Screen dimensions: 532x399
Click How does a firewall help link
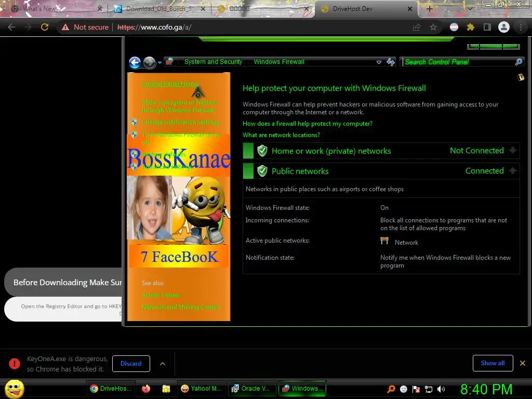pos(308,124)
